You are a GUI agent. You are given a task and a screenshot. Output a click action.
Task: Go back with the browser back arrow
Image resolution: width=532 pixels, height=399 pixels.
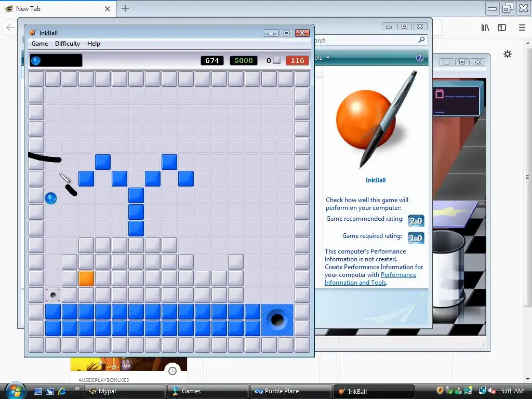10,28
